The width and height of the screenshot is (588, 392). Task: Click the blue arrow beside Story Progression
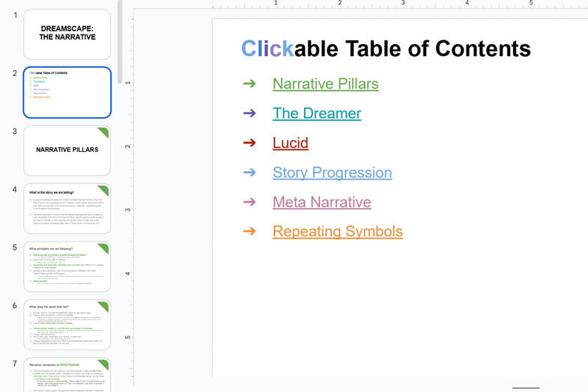click(249, 172)
